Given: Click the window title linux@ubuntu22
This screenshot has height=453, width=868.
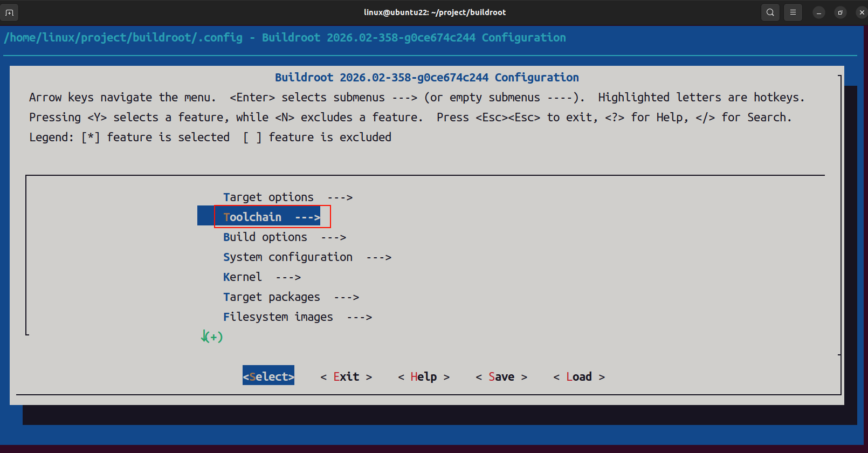Looking at the screenshot, I should [435, 12].
